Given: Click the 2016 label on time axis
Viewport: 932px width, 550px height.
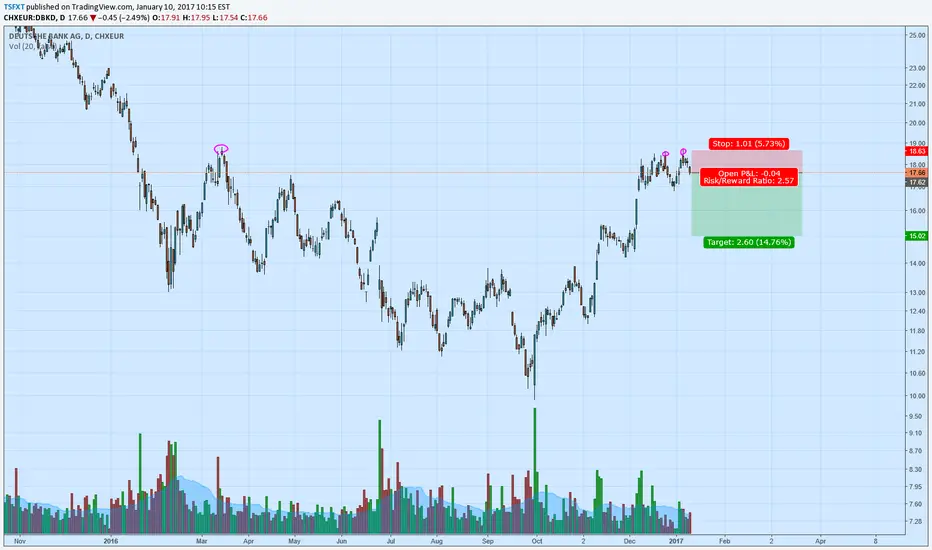Looking at the screenshot, I should (x=111, y=541).
